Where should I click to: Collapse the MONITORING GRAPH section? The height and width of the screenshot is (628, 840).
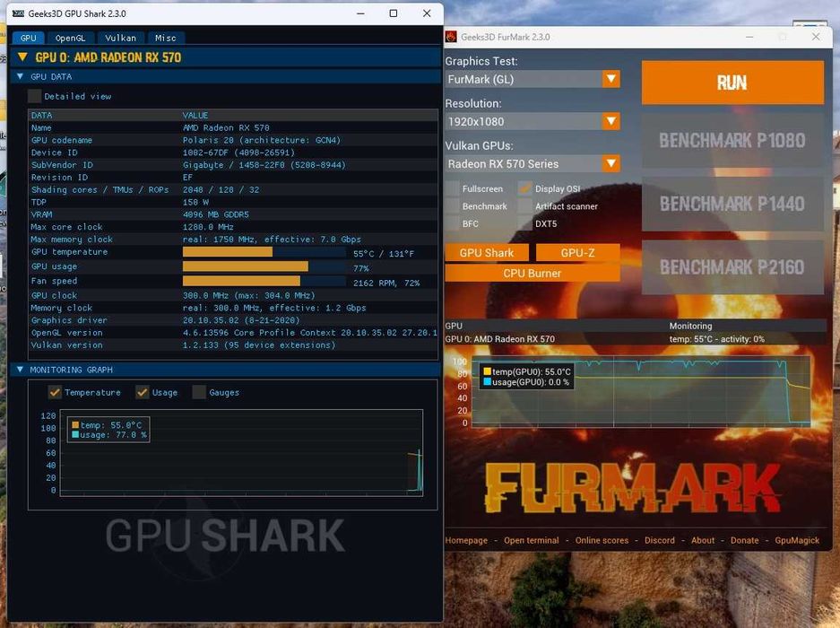(20, 370)
